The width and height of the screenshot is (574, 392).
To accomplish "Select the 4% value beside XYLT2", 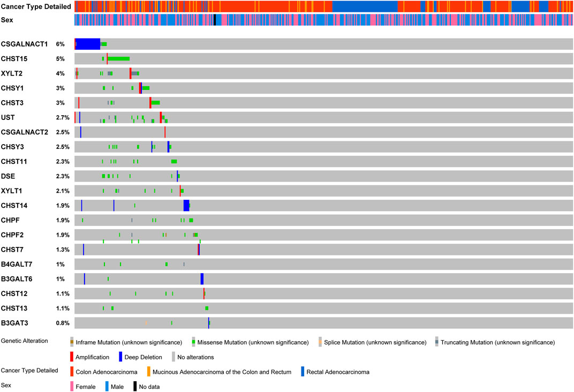I will [61, 73].
